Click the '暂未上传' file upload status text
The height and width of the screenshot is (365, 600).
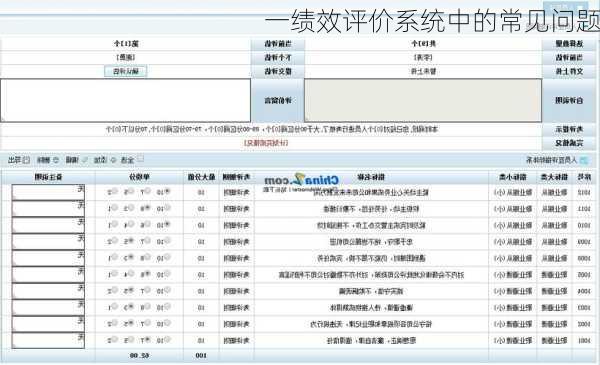tap(423, 71)
